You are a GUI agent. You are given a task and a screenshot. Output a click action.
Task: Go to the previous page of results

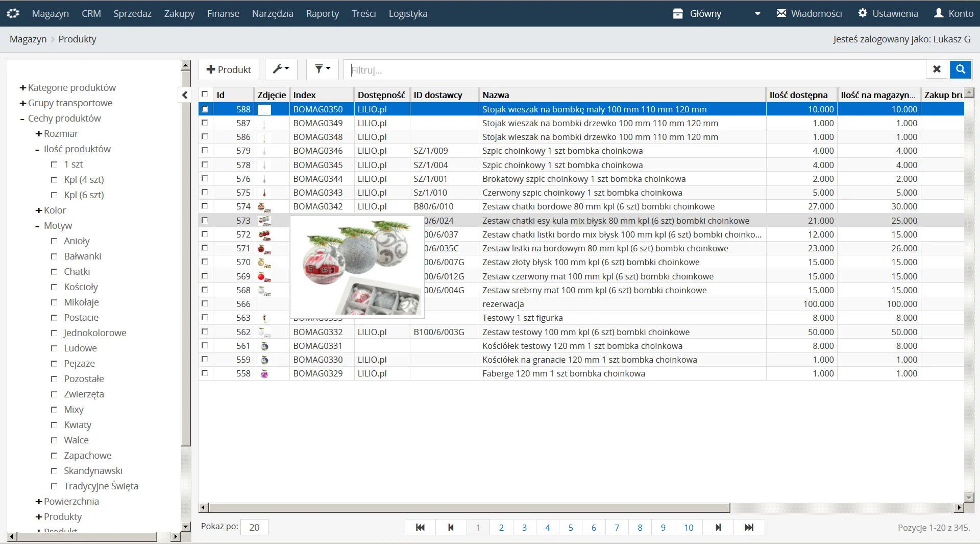tap(451, 527)
